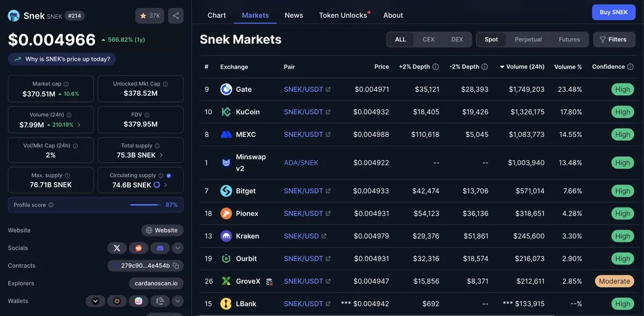Click the info icon next to Profile score
Viewport: 644px width, 316px height.
(51, 205)
